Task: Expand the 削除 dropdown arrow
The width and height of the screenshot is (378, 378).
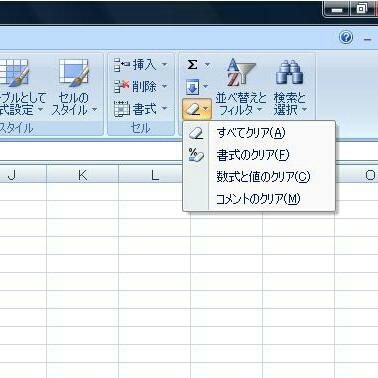Action: pyautogui.click(x=164, y=87)
